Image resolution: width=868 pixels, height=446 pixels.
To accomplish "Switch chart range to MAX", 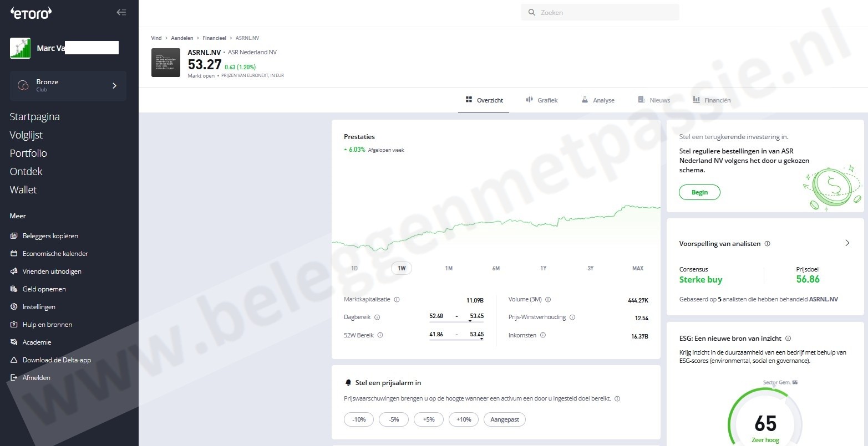I will (x=638, y=269).
